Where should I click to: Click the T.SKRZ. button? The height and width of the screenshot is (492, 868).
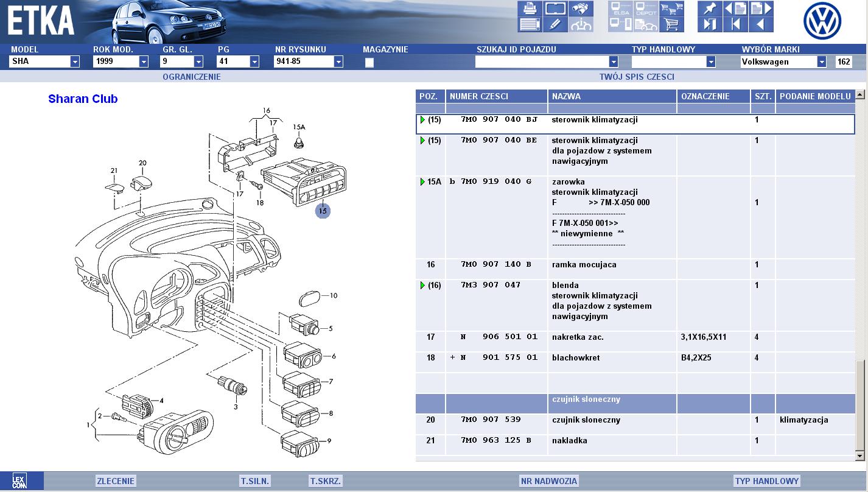(x=326, y=481)
